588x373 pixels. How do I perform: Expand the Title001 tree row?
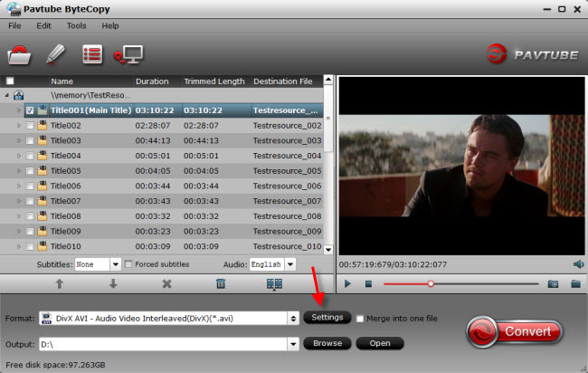[18, 110]
